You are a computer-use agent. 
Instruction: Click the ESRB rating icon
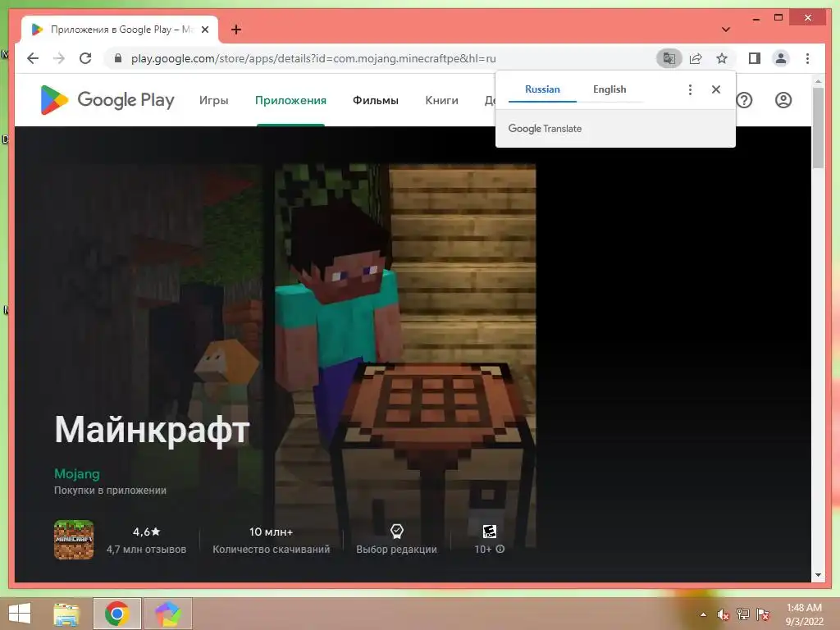(490, 531)
